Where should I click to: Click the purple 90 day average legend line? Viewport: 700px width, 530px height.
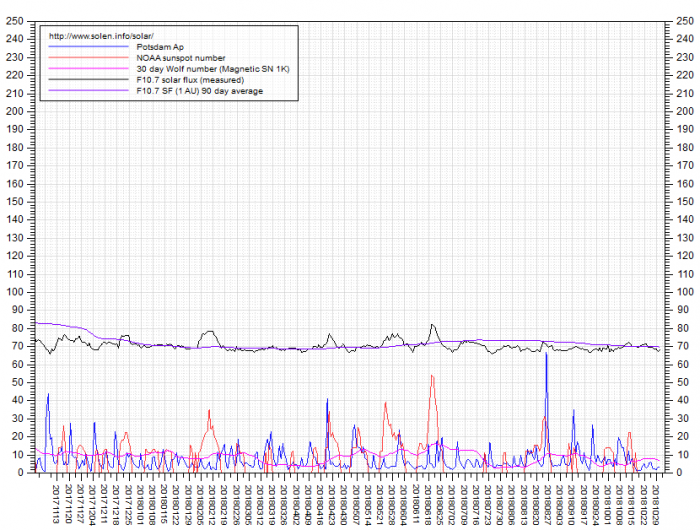point(88,91)
